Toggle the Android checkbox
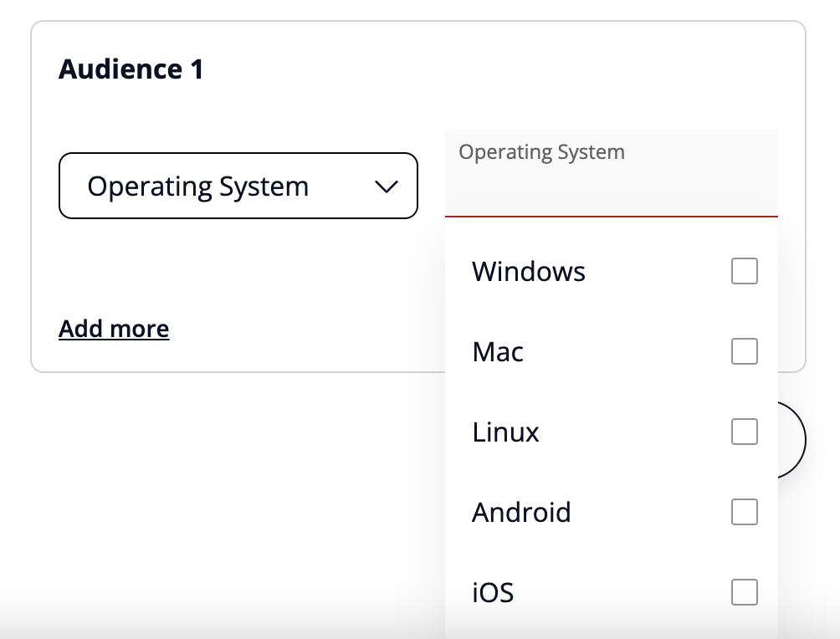This screenshot has height=639, width=840. point(744,512)
